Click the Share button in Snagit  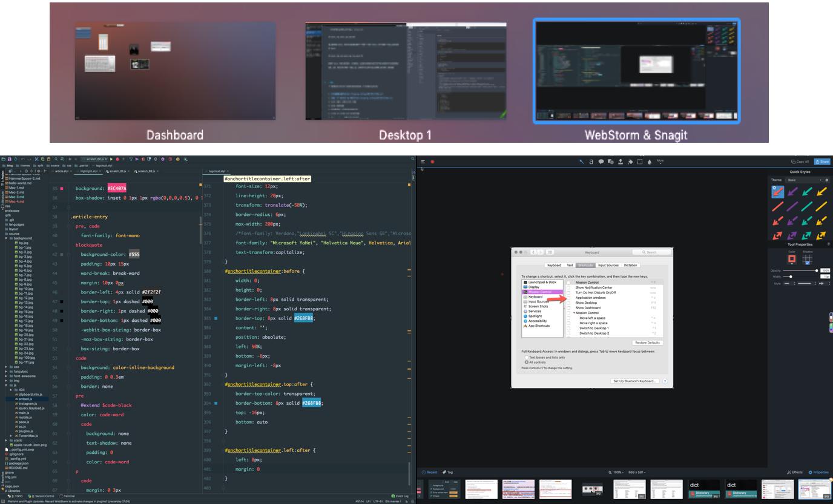(822, 162)
